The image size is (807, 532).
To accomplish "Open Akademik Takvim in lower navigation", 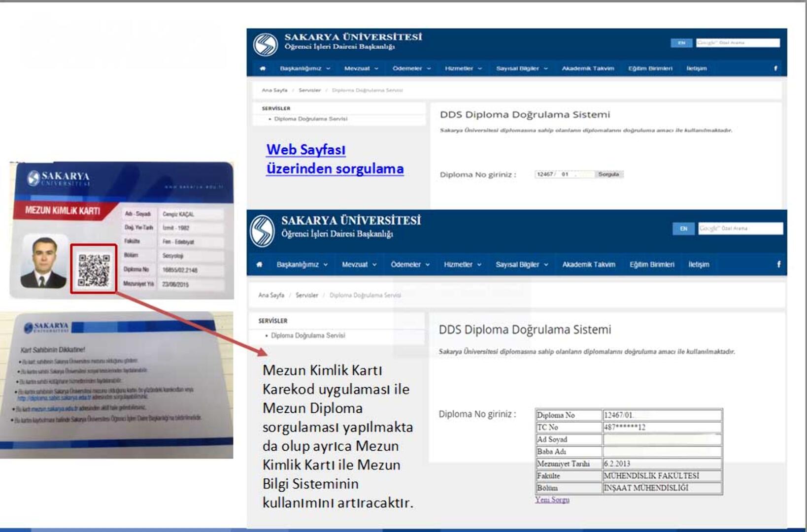I will 589,265.
